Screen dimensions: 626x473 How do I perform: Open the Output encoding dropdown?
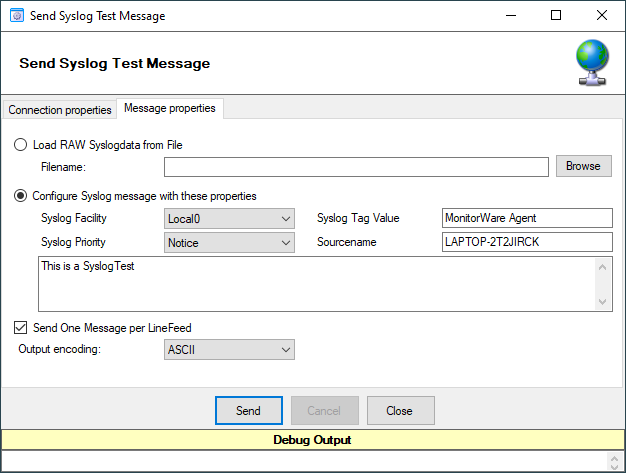[x=229, y=349]
